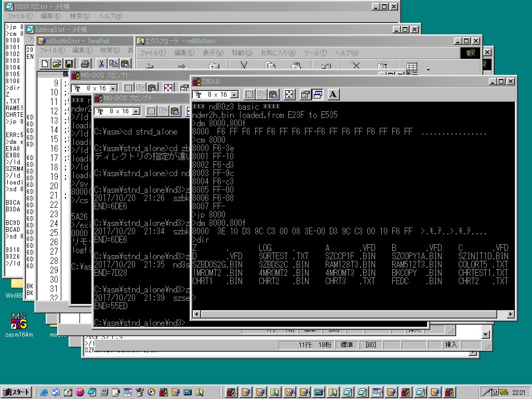This screenshot has height=399, width=532.
Task: Open Explorer 表示(V) menu
Action: click(x=212, y=53)
